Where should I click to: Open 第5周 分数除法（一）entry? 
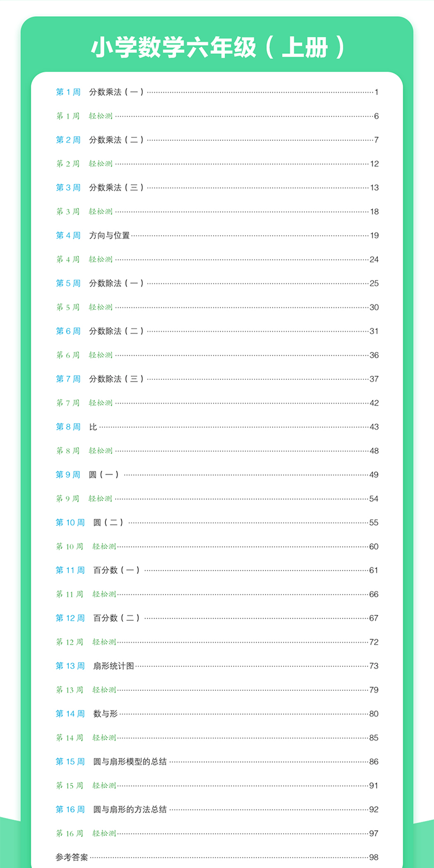pos(217,283)
